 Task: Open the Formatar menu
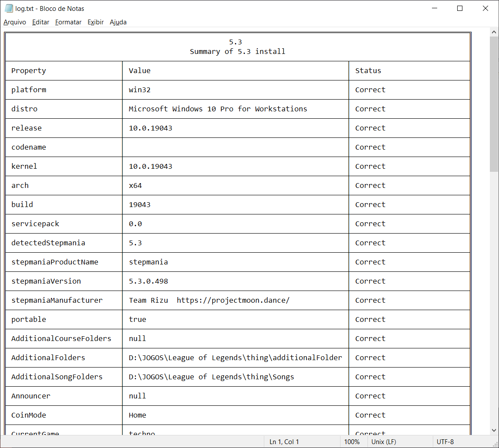click(x=68, y=22)
